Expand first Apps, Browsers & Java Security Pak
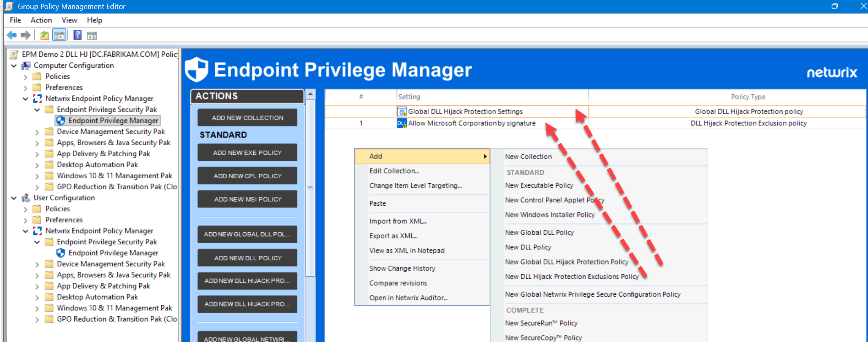The image size is (868, 342). point(37,143)
